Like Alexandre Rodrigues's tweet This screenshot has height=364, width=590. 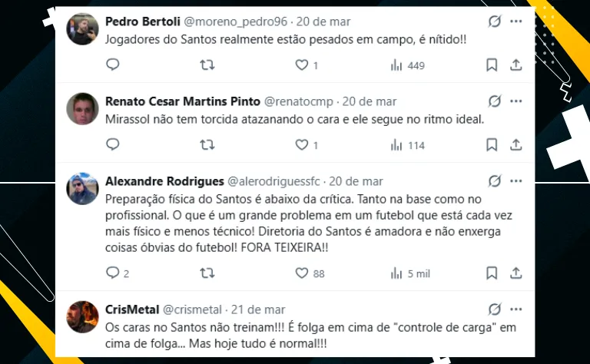tap(302, 273)
